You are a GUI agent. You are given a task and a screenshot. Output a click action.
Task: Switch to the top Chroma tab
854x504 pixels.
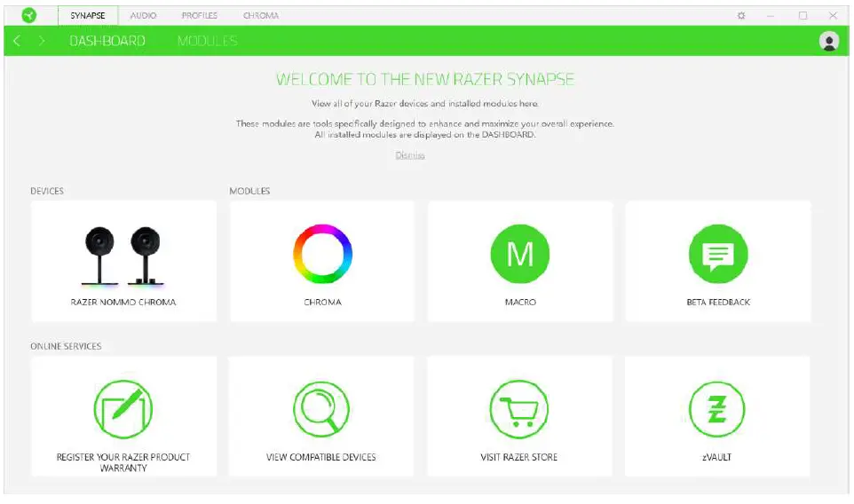coord(261,16)
